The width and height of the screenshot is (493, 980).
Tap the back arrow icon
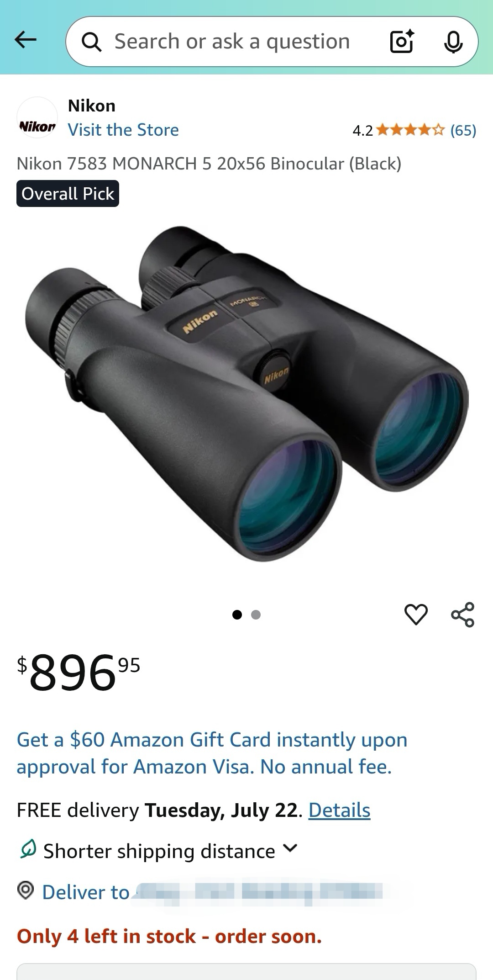point(26,40)
